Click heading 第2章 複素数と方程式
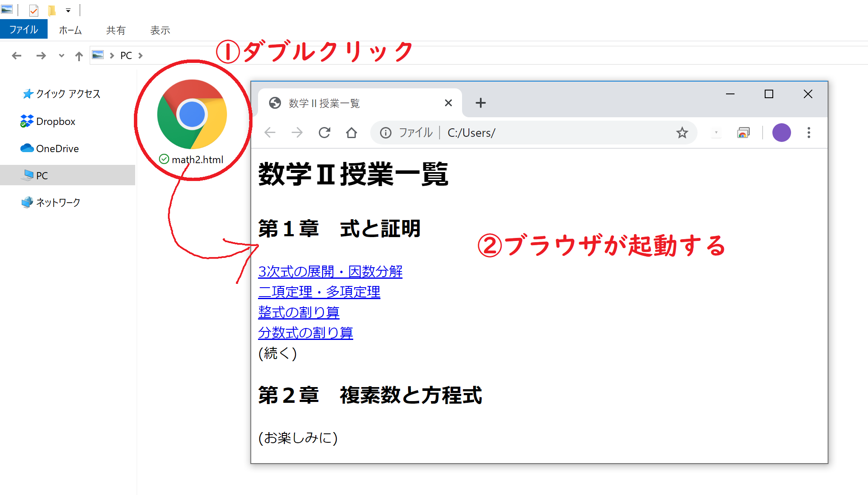The image size is (868, 495). point(370,395)
